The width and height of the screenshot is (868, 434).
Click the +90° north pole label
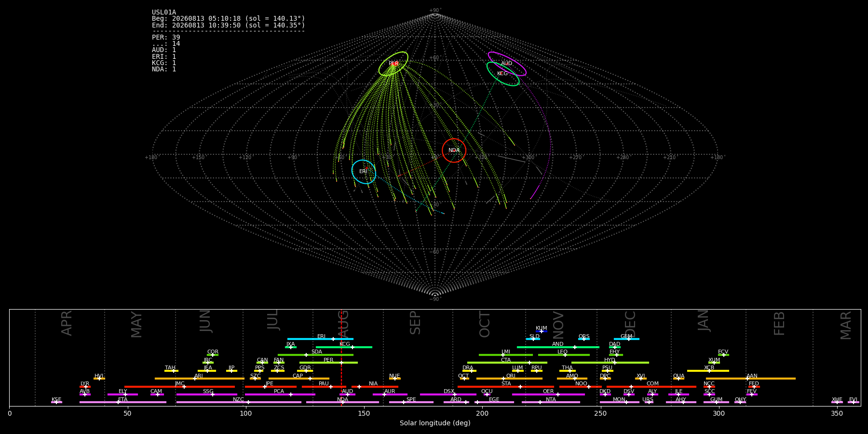[x=435, y=11]
